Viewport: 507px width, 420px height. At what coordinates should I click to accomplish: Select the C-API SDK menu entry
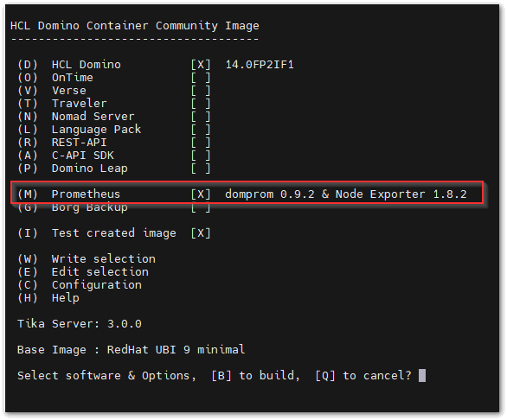[83, 155]
